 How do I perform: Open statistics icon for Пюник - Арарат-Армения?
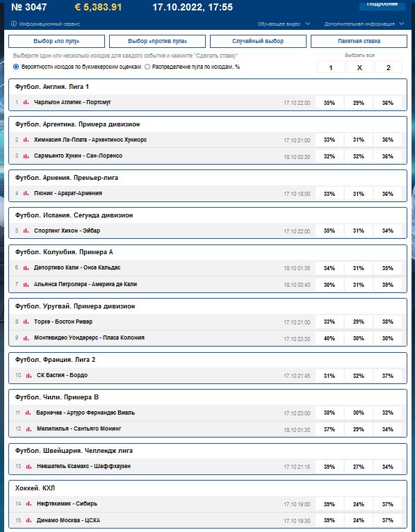pos(26,193)
